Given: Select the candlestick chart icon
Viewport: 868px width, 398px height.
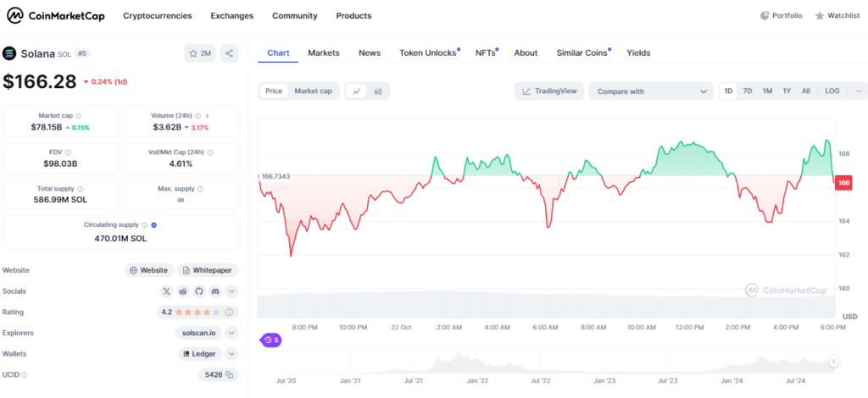Looking at the screenshot, I should (x=378, y=91).
